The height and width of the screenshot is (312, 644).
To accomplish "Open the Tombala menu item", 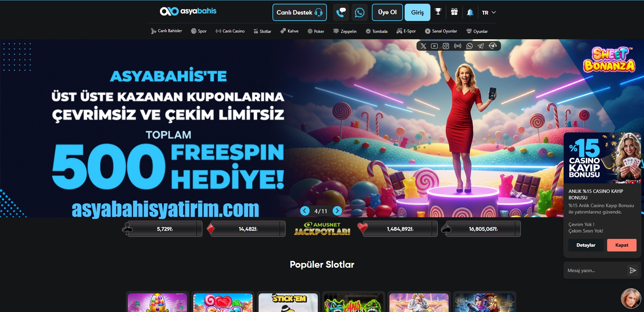I will point(377,31).
